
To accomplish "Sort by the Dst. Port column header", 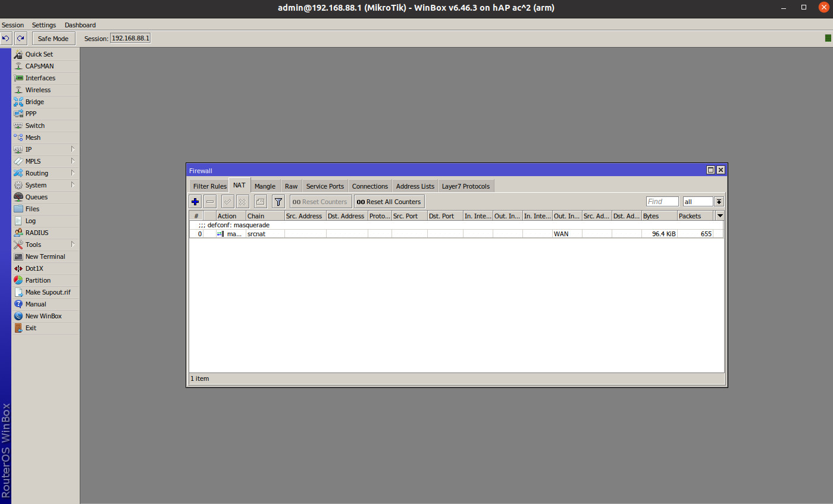I will point(444,216).
